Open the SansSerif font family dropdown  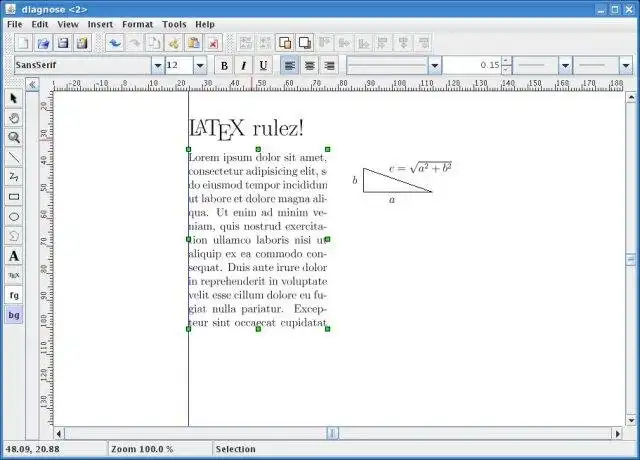[x=158, y=65]
